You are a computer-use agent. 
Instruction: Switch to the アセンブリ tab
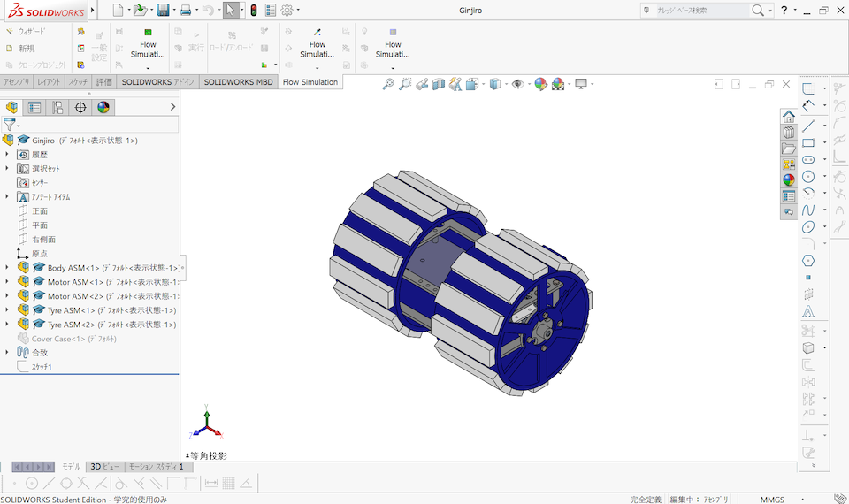pyautogui.click(x=16, y=81)
